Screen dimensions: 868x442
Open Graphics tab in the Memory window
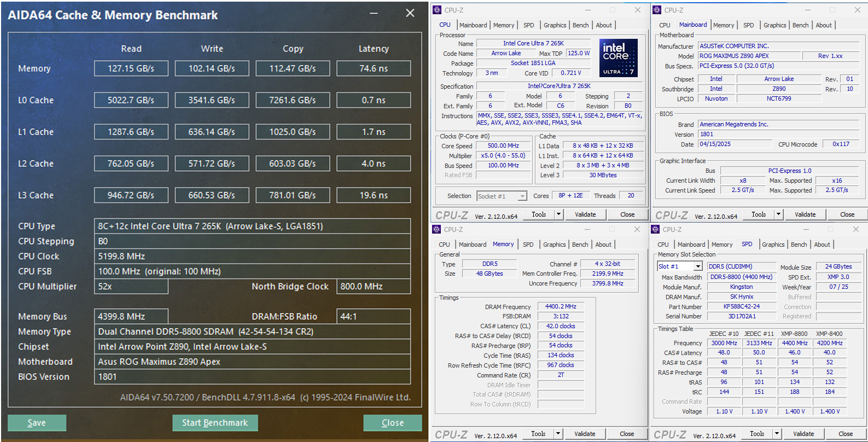tap(554, 245)
